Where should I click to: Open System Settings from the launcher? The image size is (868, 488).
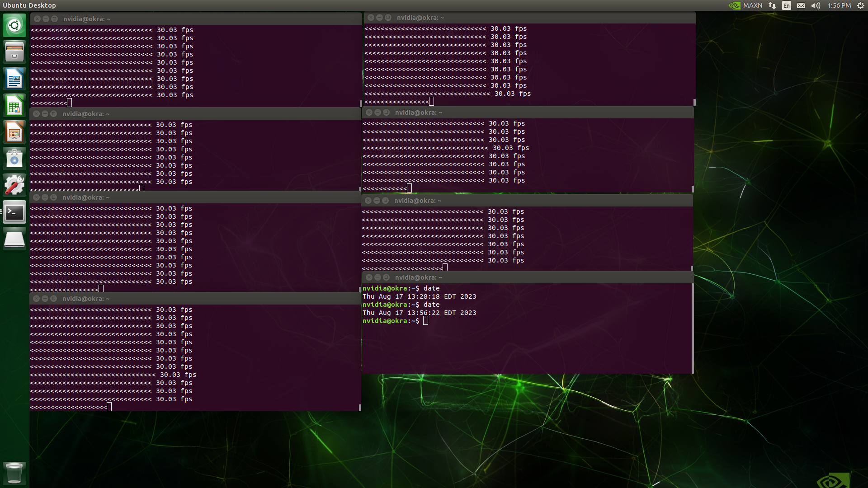pos(14,184)
